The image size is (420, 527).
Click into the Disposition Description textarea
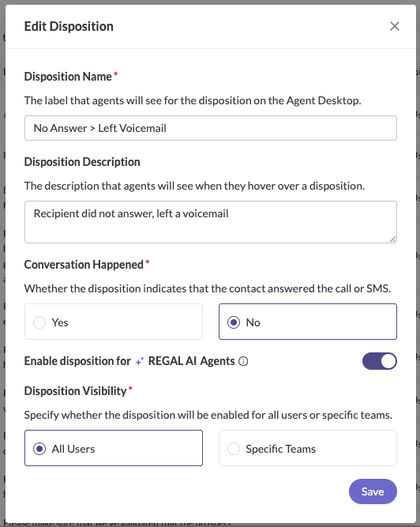click(211, 222)
